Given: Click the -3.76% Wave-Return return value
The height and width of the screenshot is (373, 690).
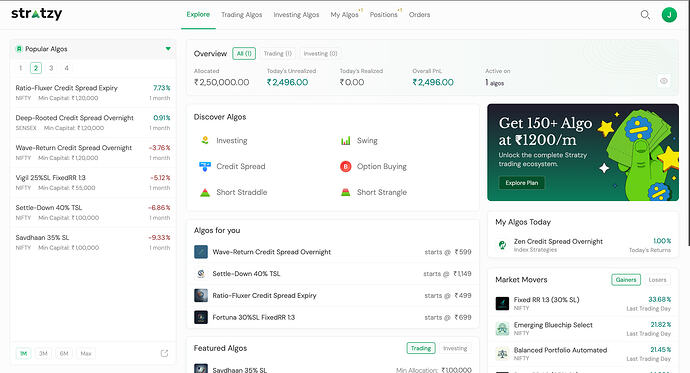Looking at the screenshot, I should pyautogui.click(x=159, y=148).
